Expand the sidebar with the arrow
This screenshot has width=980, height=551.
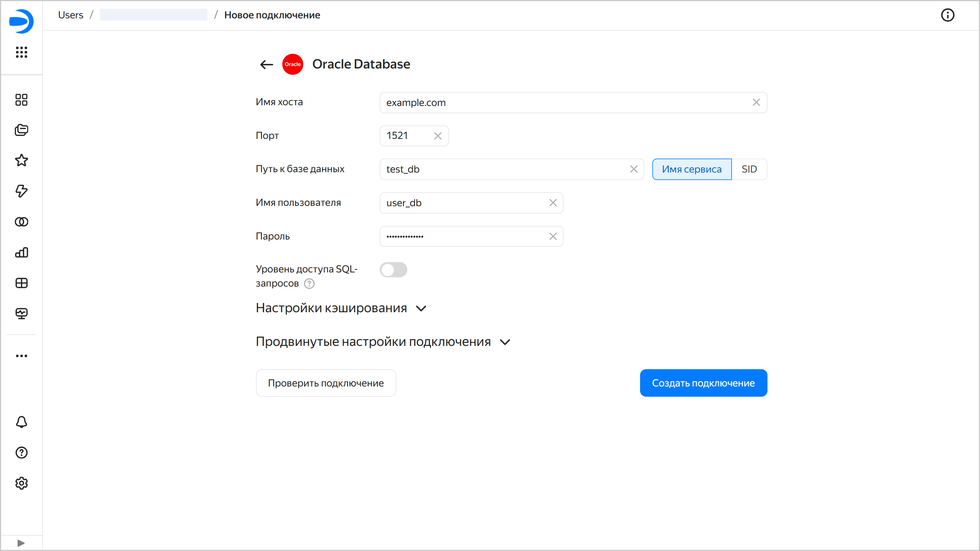pyautogui.click(x=21, y=543)
